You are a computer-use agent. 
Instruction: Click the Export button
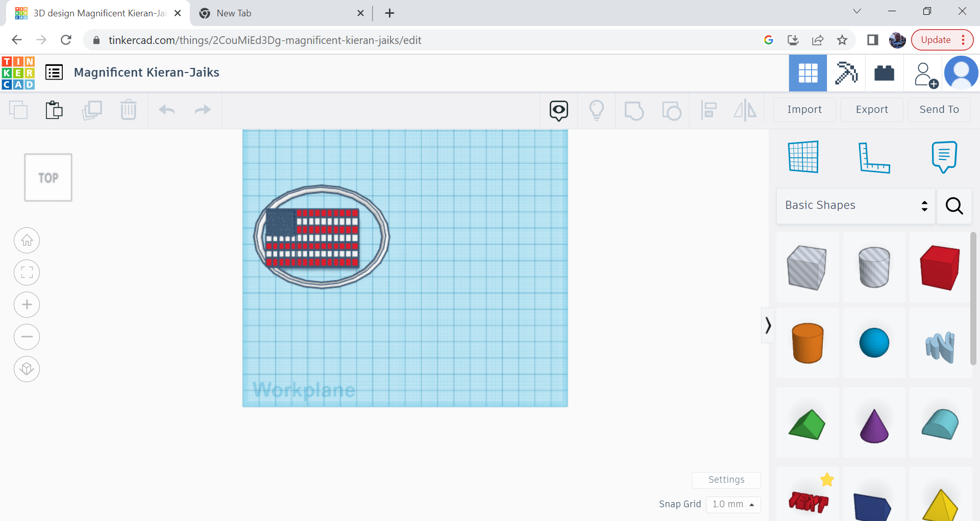point(872,109)
